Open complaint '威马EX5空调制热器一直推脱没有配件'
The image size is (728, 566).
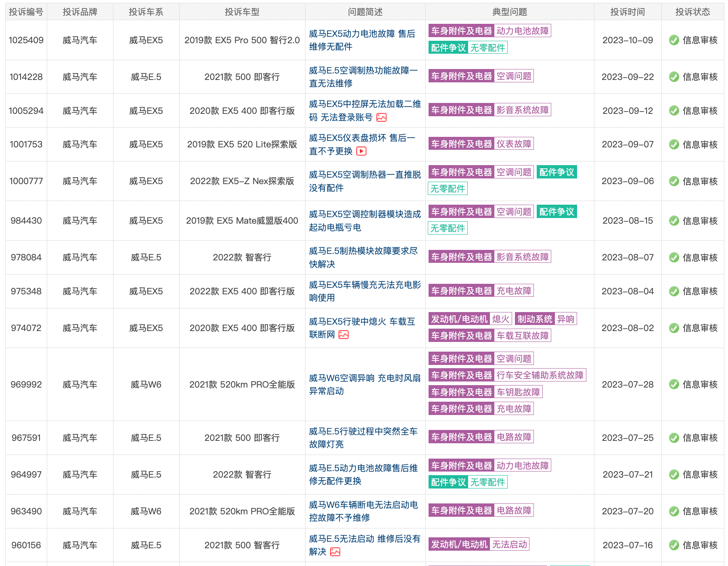[x=365, y=181]
